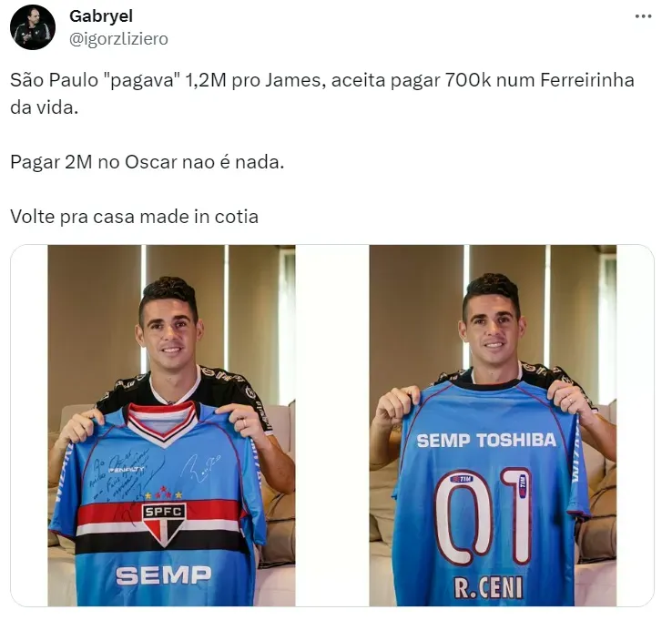The height and width of the screenshot is (620, 672).
Task: Click the stars above the SPFC crest
Action: (x=163, y=493)
